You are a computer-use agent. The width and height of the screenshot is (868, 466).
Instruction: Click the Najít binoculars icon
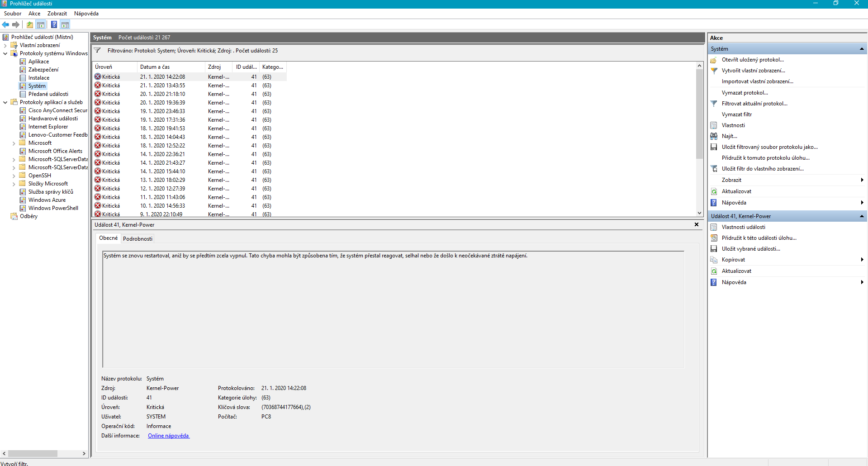pos(714,136)
